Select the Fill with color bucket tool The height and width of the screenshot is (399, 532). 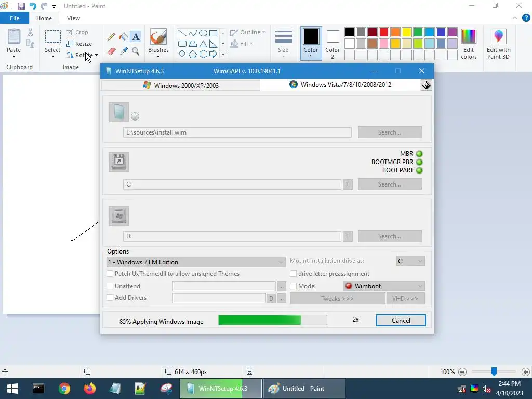(124, 37)
